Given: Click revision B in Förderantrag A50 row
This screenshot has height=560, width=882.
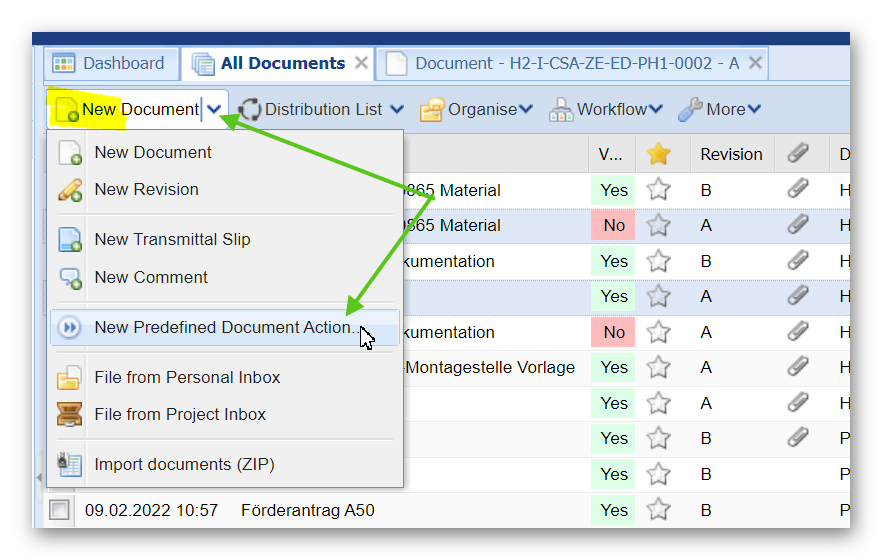Looking at the screenshot, I should pos(706,510).
